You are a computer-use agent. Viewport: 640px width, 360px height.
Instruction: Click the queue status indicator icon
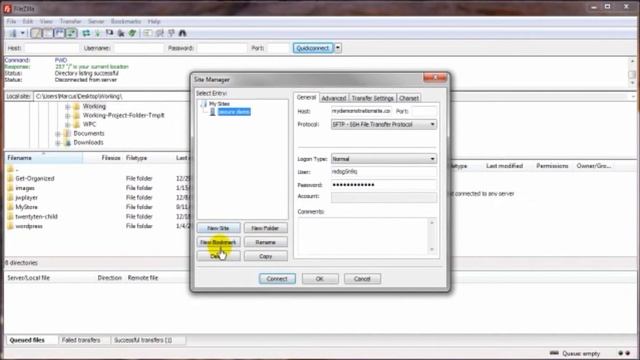point(554,353)
